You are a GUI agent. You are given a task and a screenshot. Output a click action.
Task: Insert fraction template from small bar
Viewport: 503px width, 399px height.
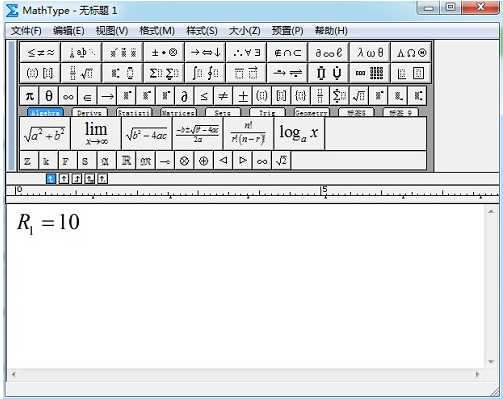tap(320, 96)
